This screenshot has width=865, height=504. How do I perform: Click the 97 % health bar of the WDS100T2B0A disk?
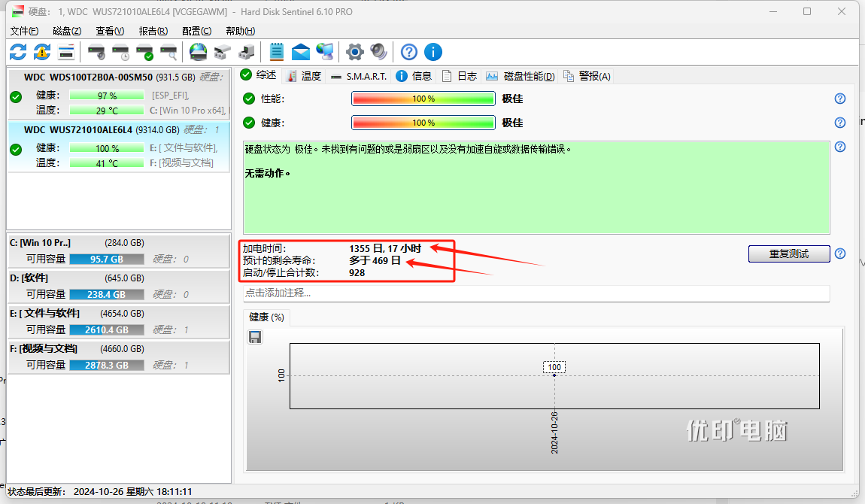click(107, 96)
